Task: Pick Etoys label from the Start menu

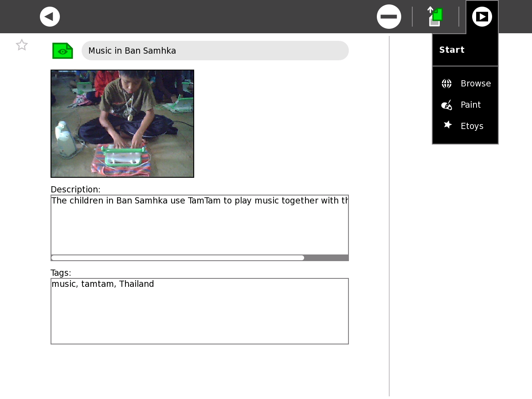Action: coord(472,126)
